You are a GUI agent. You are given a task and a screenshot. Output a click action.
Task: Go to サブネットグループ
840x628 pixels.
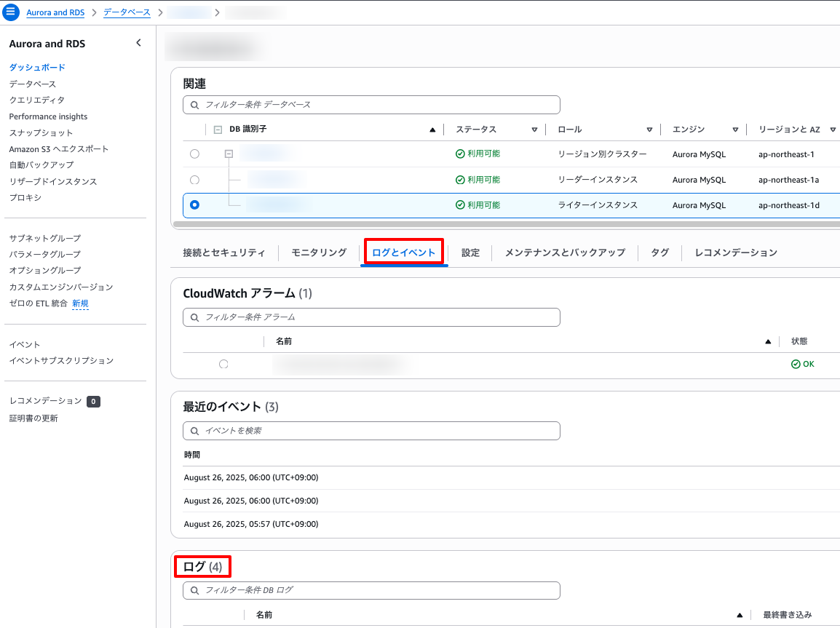45,238
